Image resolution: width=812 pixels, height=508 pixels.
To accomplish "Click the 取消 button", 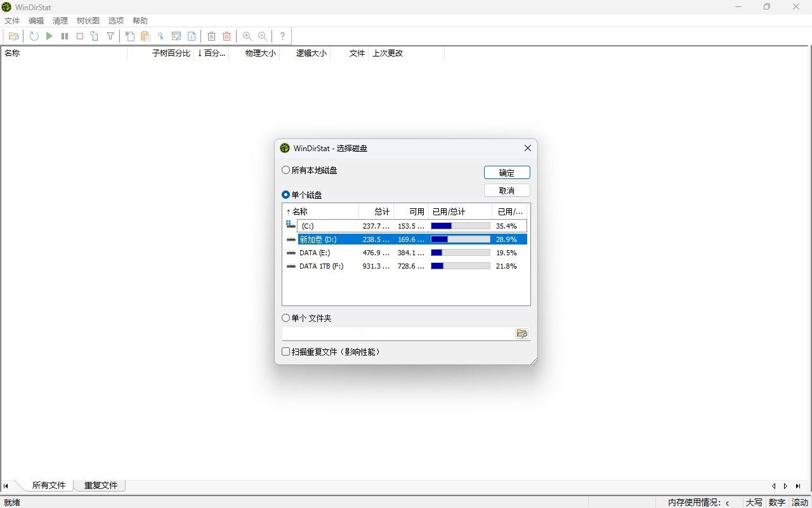I will [506, 190].
